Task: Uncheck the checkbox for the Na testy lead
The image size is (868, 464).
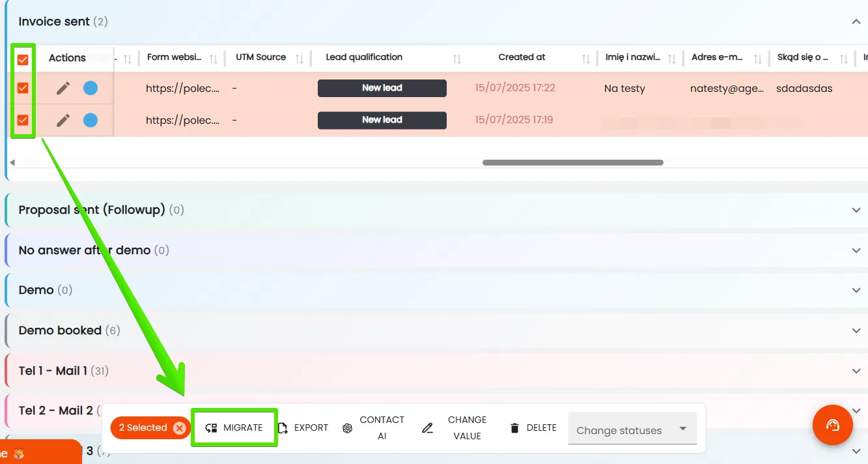Action: (23, 88)
